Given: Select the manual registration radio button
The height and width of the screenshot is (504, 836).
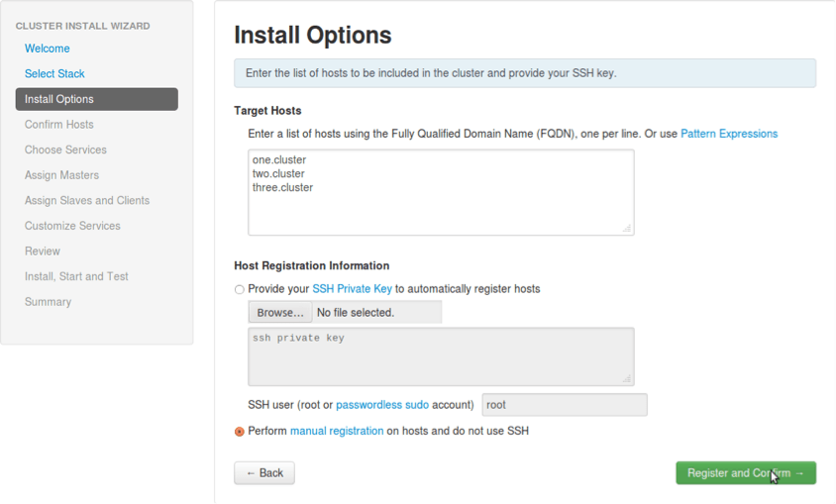Looking at the screenshot, I should pos(239,432).
